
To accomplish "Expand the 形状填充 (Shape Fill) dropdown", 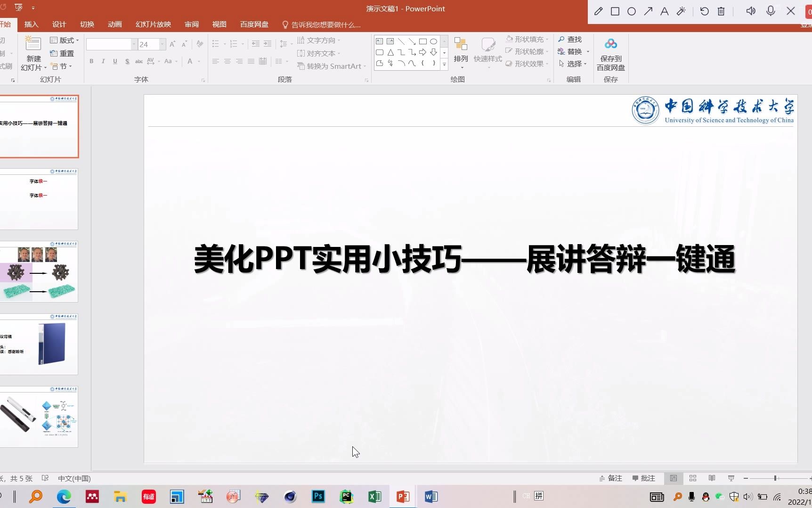I will click(546, 39).
